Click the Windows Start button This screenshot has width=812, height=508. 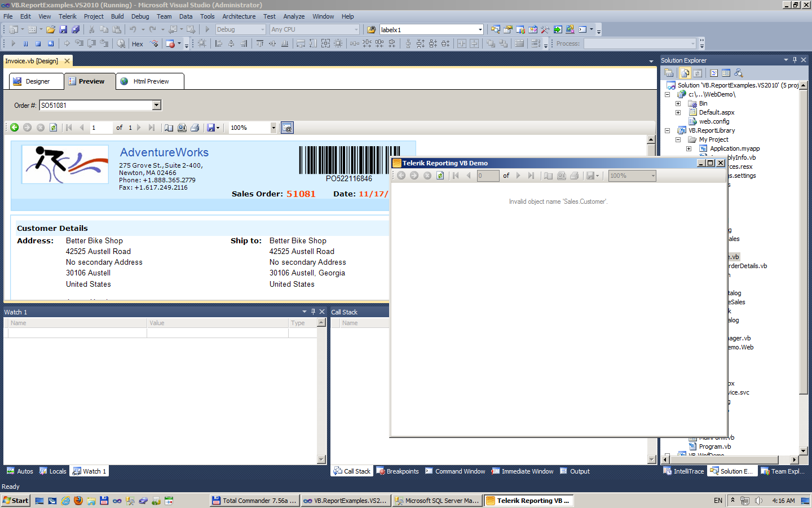pyautogui.click(x=16, y=501)
